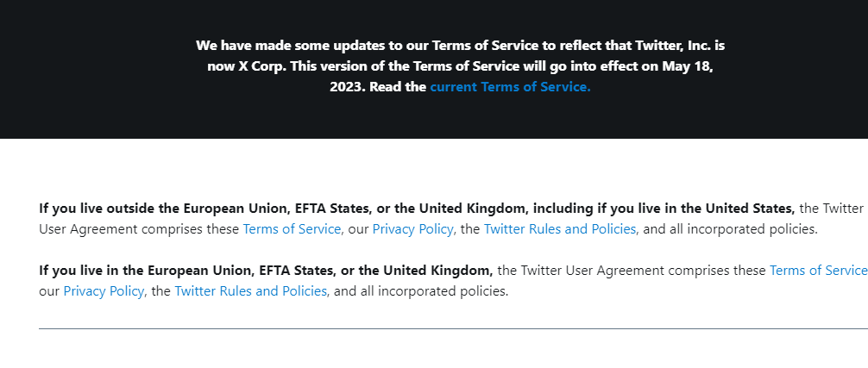The width and height of the screenshot is (868, 368).
Task: Click the "Twitter, Inc." text in the banner
Action: [x=673, y=46]
